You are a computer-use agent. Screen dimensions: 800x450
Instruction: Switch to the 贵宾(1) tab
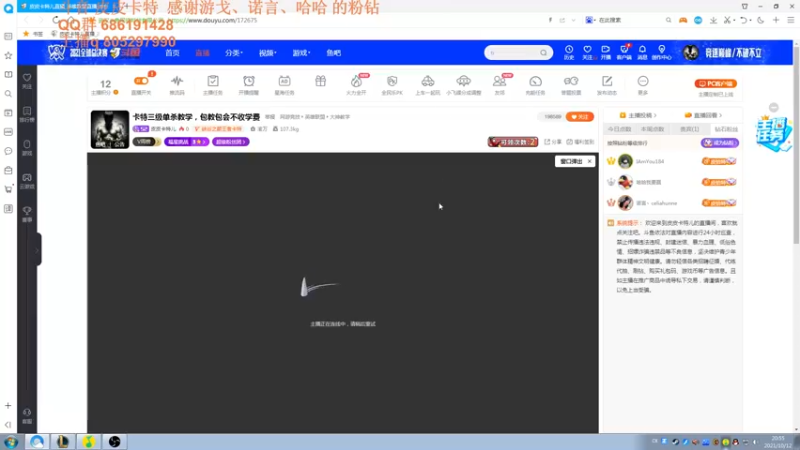tap(689, 129)
